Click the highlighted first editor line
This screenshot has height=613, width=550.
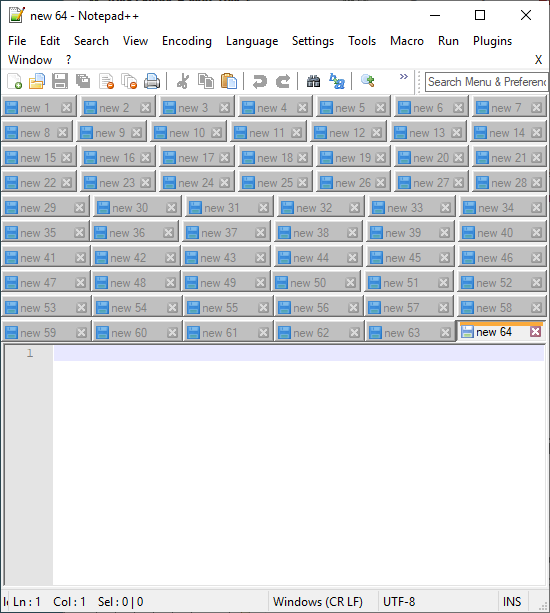[x=299, y=353]
